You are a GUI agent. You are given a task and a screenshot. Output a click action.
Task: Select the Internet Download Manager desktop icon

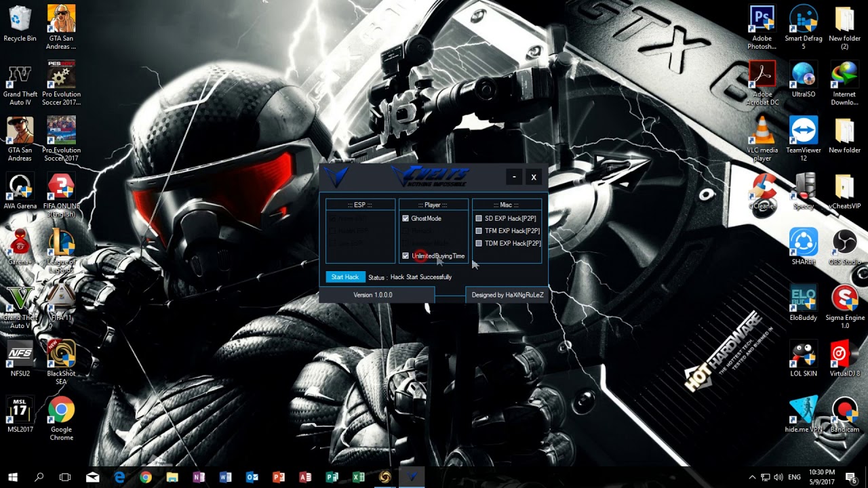[x=844, y=84]
